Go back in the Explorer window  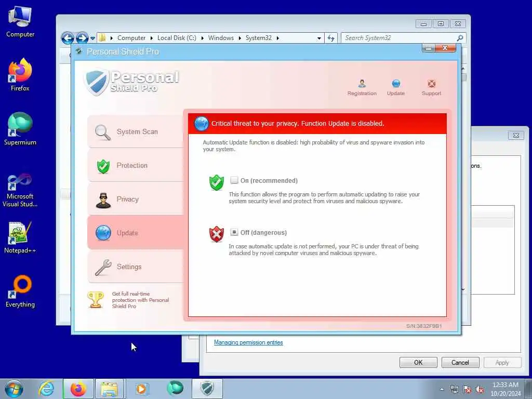tap(68, 38)
